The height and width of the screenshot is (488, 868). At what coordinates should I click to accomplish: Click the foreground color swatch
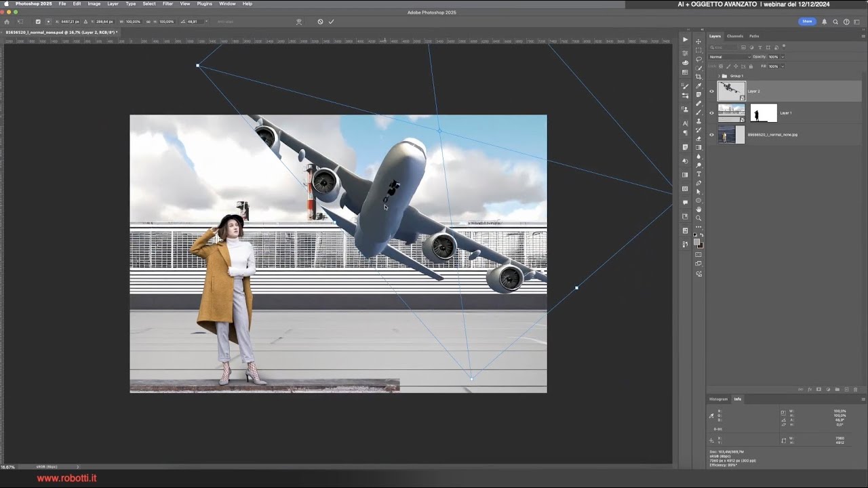[696, 242]
